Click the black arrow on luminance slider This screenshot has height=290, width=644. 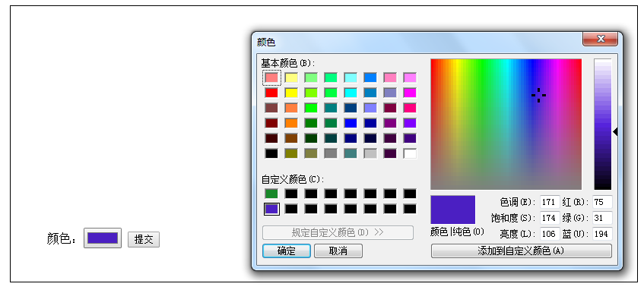(x=615, y=131)
